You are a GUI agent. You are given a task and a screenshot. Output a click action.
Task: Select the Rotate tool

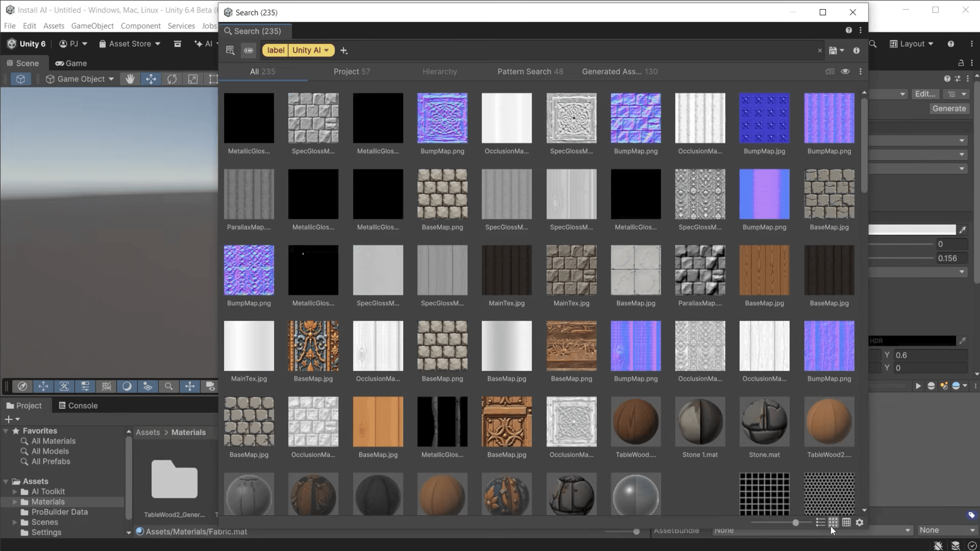click(172, 79)
